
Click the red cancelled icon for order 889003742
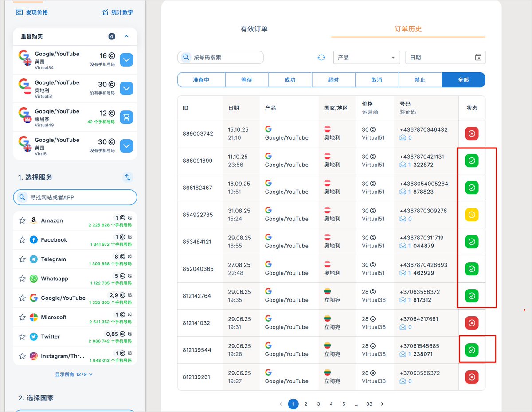(x=471, y=133)
